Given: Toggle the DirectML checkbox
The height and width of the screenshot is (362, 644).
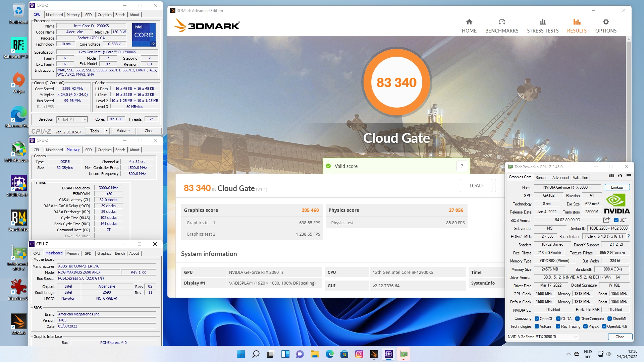Looking at the screenshot, I should click(609, 319).
